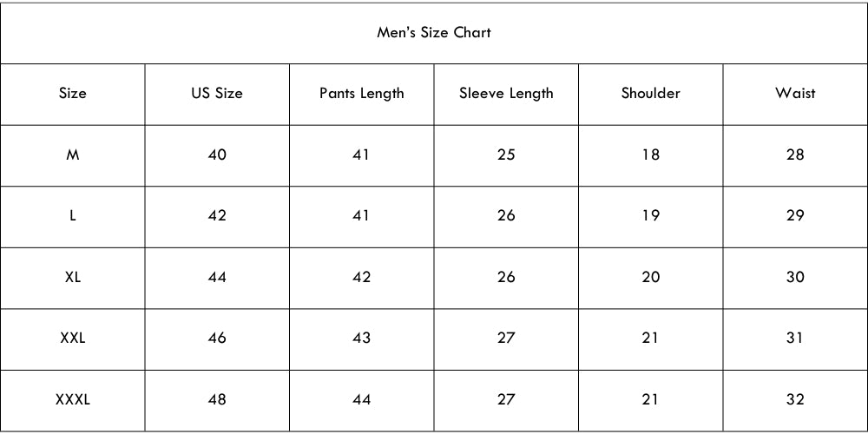Select the XL size row label

pos(73,278)
